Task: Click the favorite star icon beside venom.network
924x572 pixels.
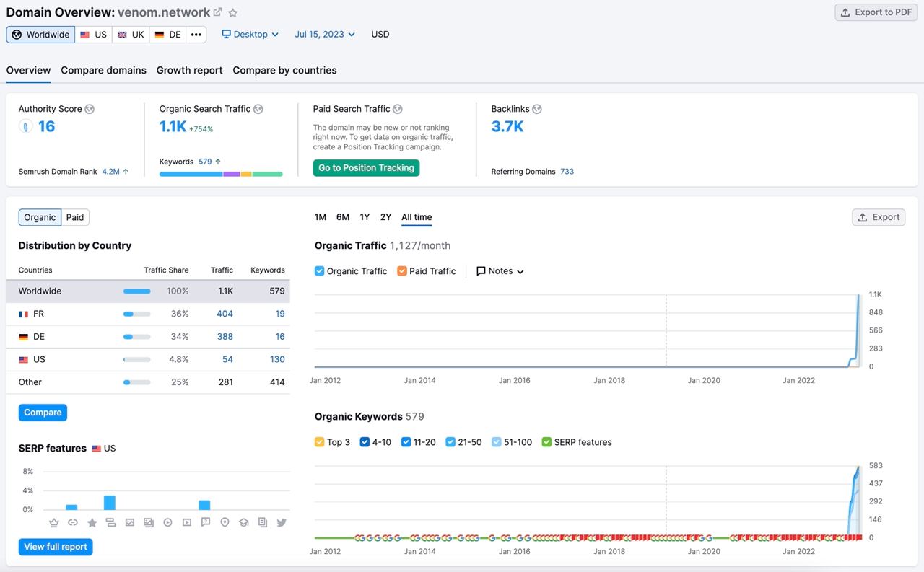Action: [232, 13]
